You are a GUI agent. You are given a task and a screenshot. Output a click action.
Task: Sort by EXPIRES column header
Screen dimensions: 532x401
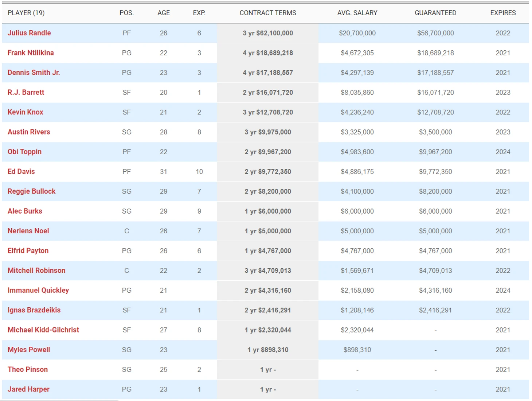[x=503, y=13]
